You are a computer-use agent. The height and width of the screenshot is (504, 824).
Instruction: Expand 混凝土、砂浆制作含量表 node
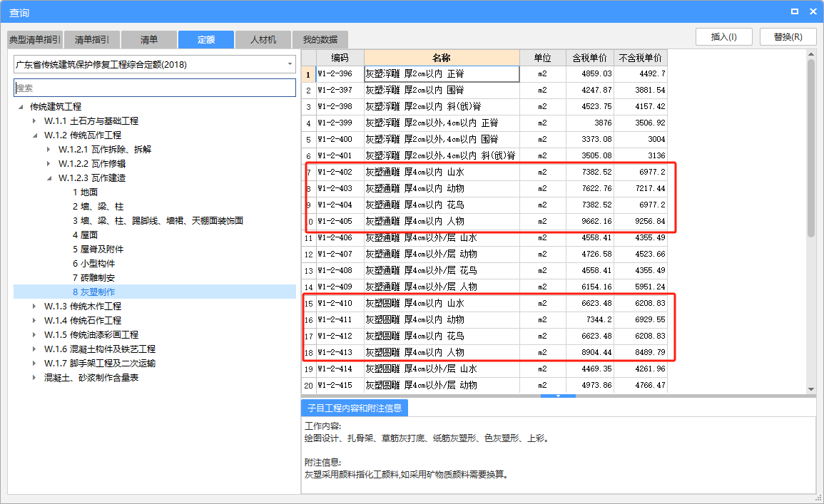coord(34,378)
